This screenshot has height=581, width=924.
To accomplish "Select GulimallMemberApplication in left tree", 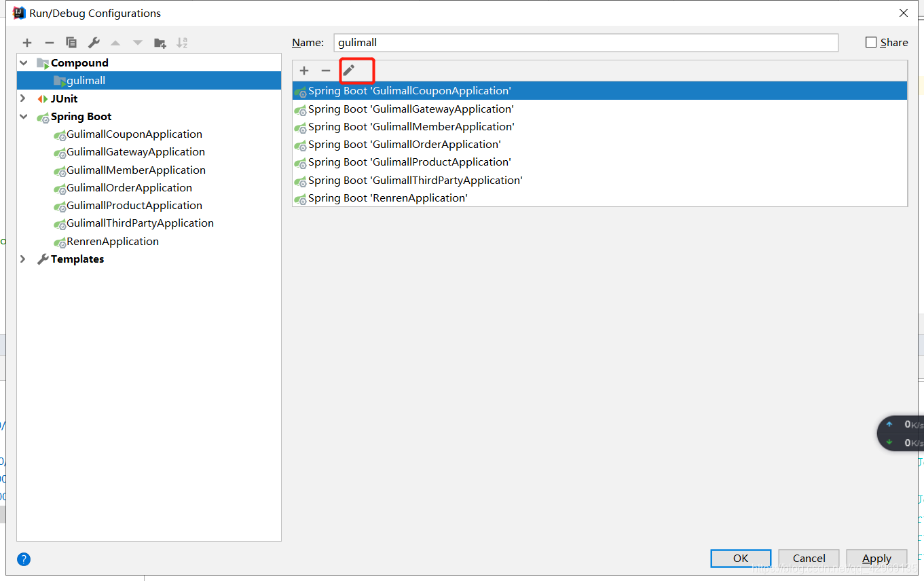I will pyautogui.click(x=136, y=170).
